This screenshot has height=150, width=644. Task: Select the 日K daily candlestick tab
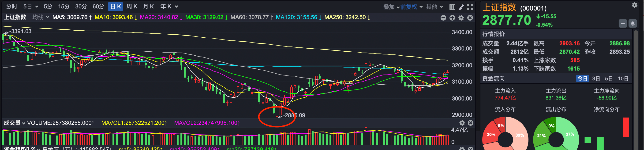click(116, 7)
